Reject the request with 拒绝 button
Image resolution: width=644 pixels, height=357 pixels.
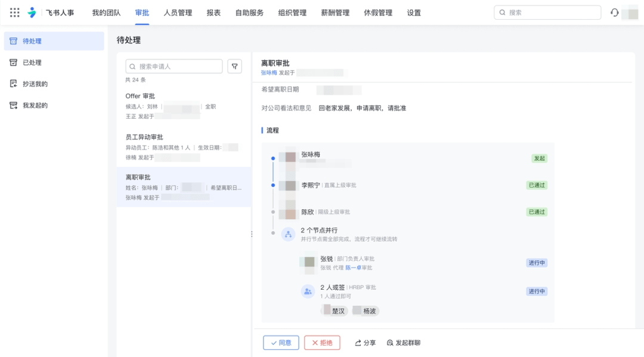coord(322,343)
